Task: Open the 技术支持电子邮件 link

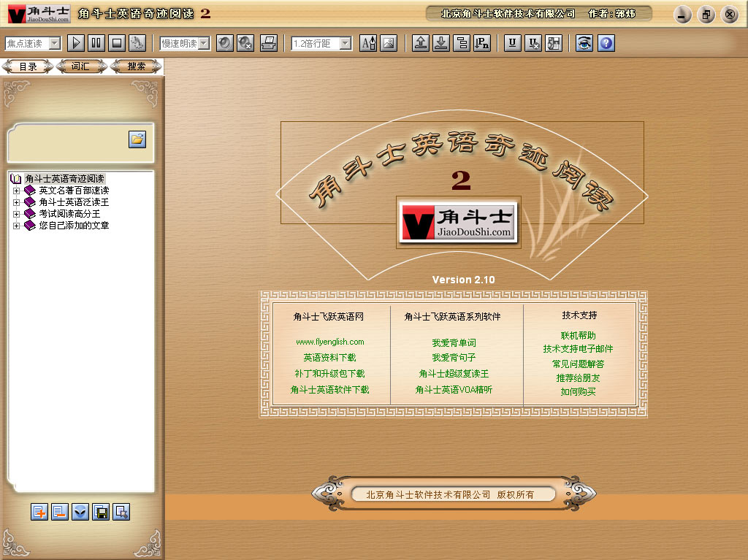Action: [x=579, y=349]
